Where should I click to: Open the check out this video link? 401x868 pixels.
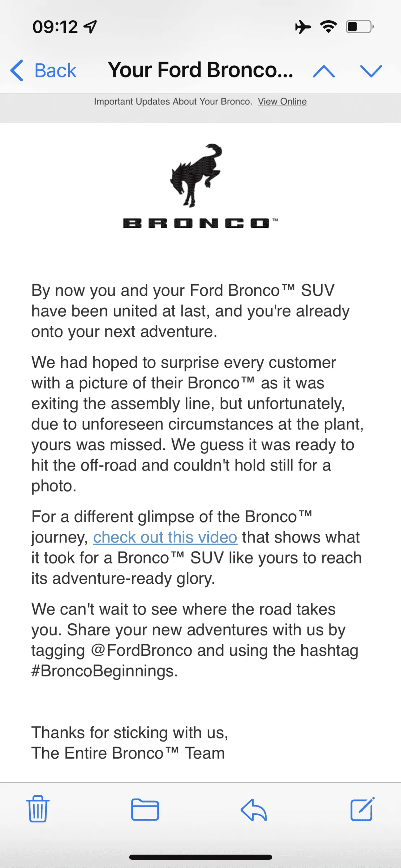coord(165,537)
